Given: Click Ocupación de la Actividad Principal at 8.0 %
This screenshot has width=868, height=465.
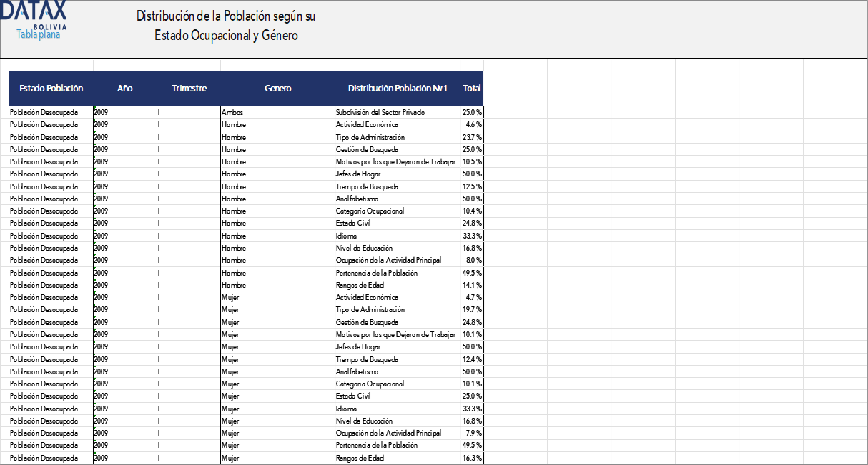Looking at the screenshot, I should click(x=398, y=260).
